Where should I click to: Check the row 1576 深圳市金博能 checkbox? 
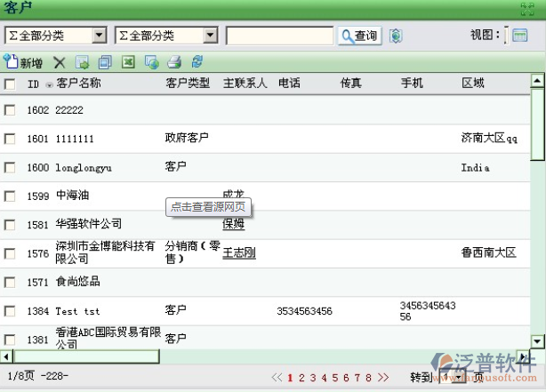[10, 253]
